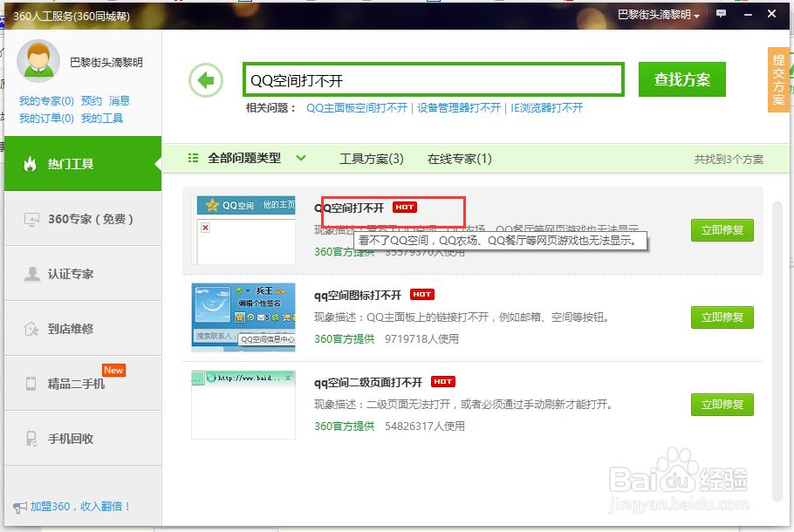Click related question 设备管理器打不开
Image resolution: width=794 pixels, height=532 pixels.
pos(459,108)
